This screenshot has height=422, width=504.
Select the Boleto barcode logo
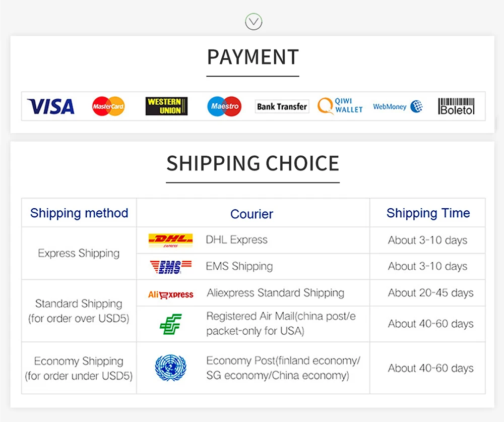click(456, 106)
